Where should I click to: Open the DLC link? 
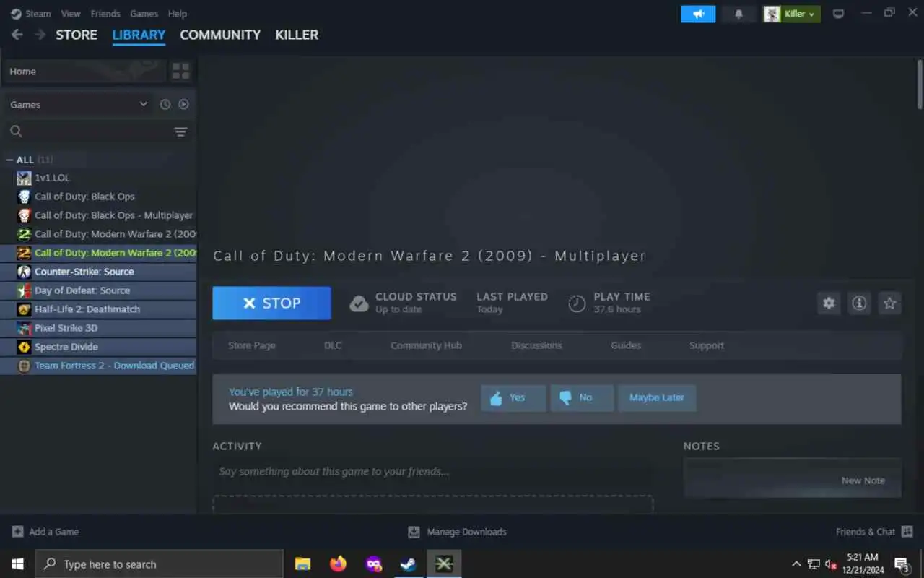(x=333, y=345)
